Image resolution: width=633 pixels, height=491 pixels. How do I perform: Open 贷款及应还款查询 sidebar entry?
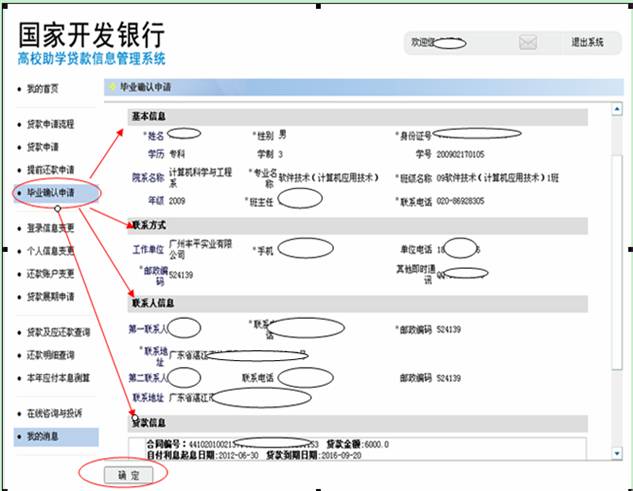[x=58, y=331]
